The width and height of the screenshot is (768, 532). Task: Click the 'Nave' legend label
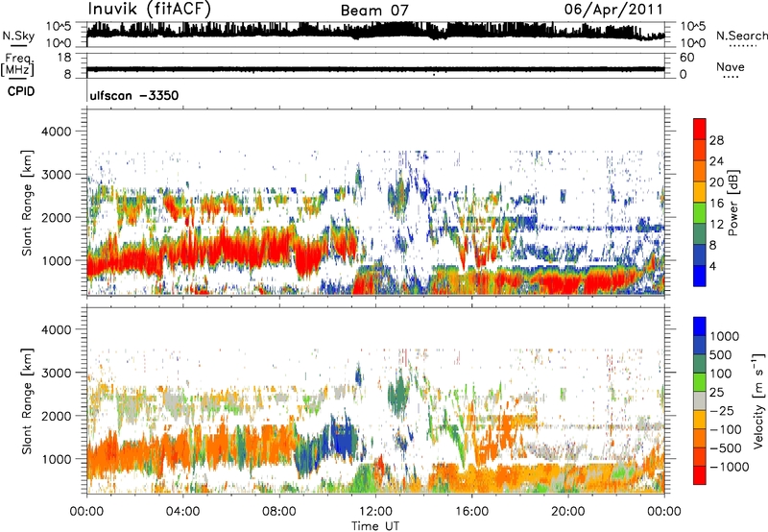click(x=730, y=67)
